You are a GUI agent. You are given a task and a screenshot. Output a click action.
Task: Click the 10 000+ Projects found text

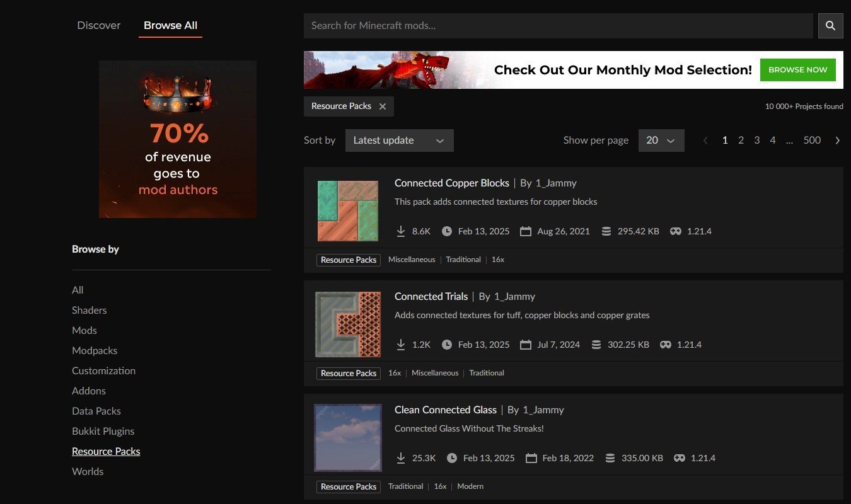tap(804, 106)
